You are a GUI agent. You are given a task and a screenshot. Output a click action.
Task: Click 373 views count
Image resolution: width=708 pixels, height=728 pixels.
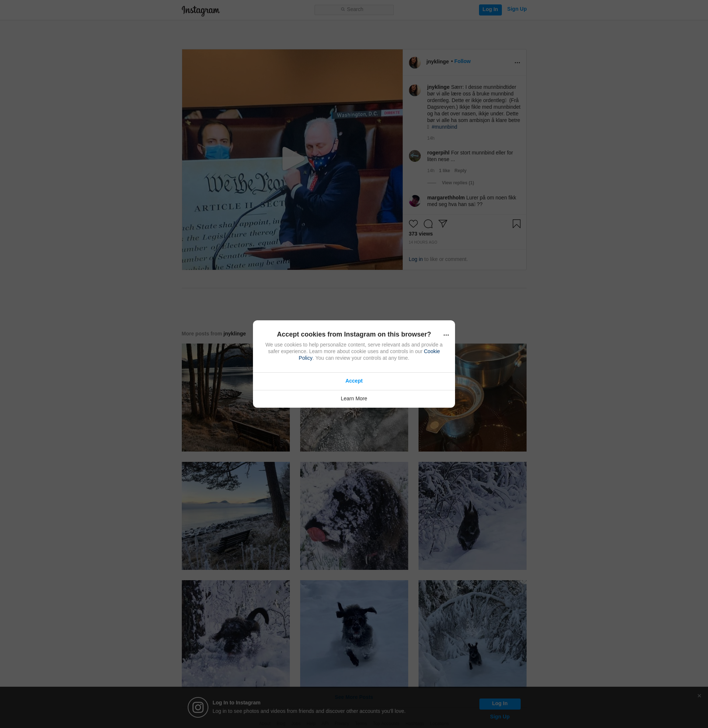point(421,234)
